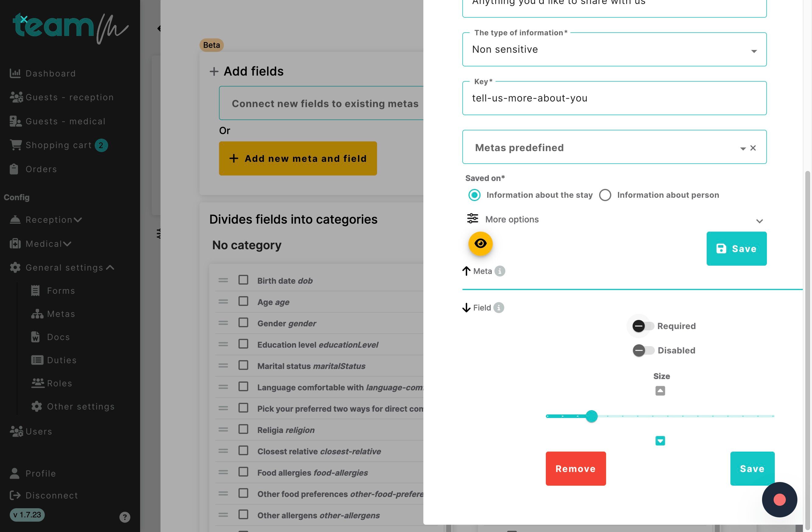Go to Shopping cart menu item
Image resolution: width=812 pixels, height=532 pixels.
(58, 145)
